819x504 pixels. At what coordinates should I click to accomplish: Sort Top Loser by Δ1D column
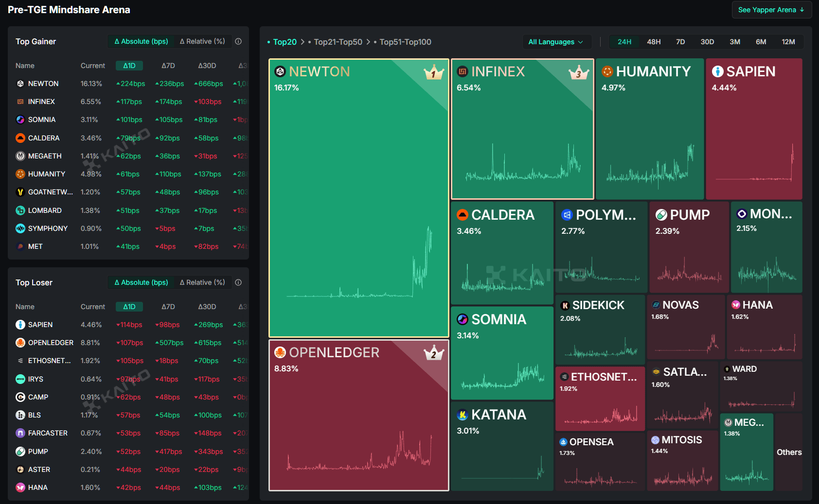point(129,307)
